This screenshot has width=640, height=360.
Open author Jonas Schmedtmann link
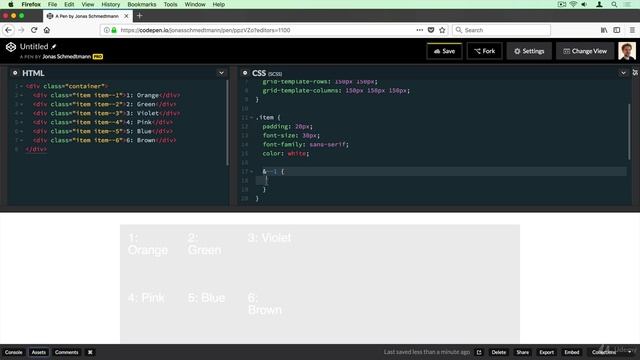click(x=67, y=57)
